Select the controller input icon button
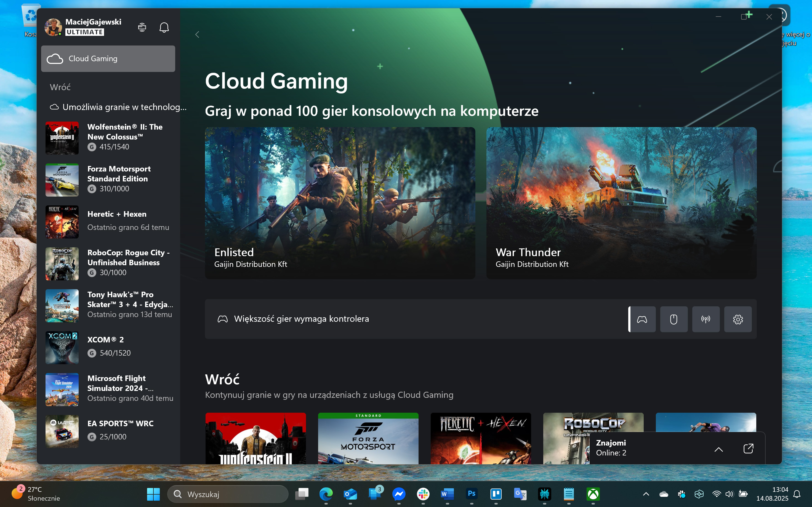812x507 pixels. (642, 319)
